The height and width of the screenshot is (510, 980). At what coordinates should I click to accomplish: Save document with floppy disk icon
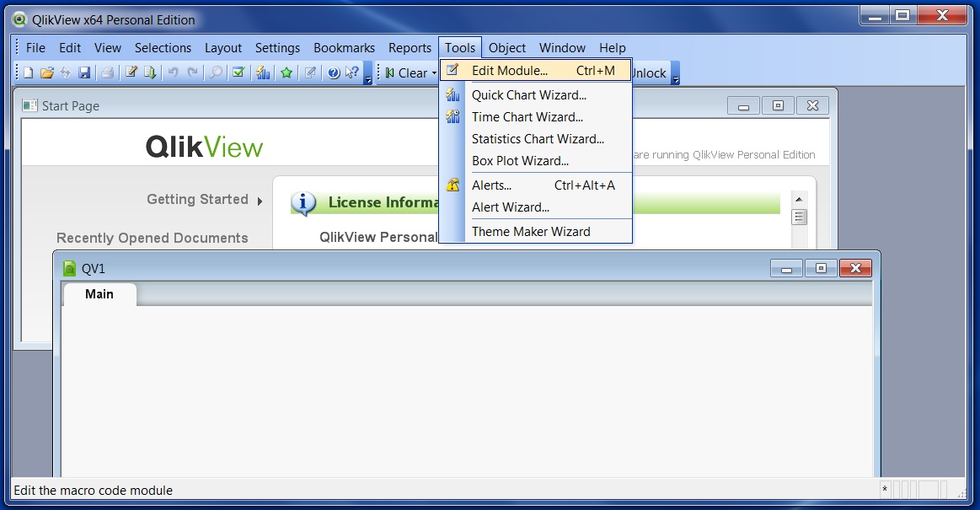(84, 72)
